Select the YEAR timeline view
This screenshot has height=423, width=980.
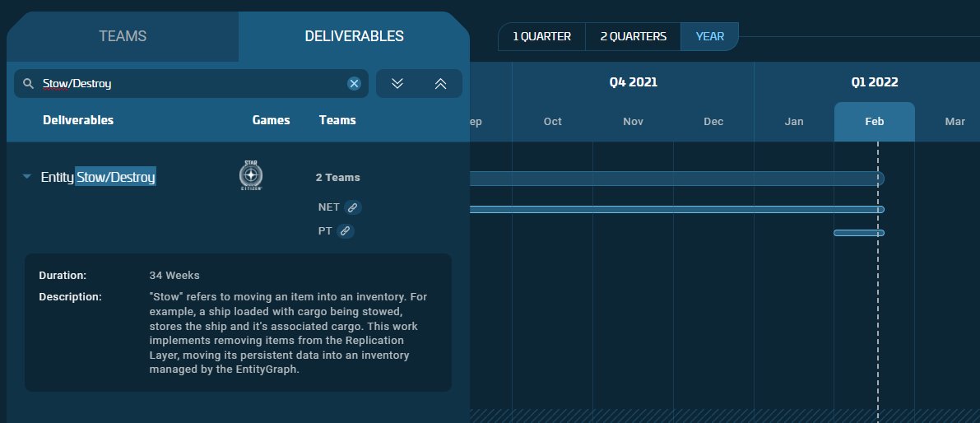coord(709,36)
